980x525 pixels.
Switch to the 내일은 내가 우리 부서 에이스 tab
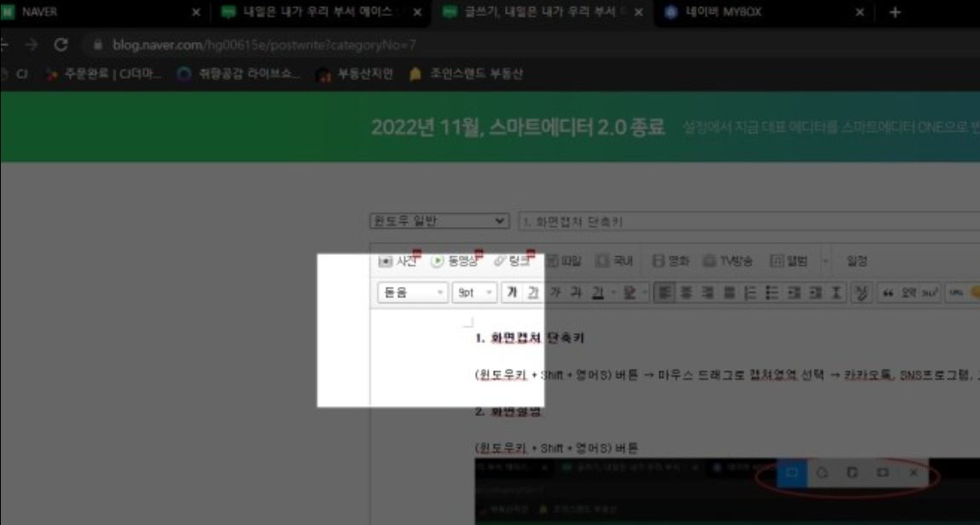point(322,13)
